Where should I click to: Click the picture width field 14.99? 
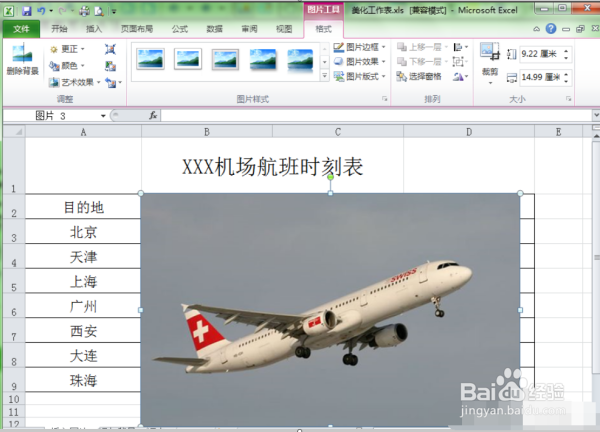[x=540, y=77]
